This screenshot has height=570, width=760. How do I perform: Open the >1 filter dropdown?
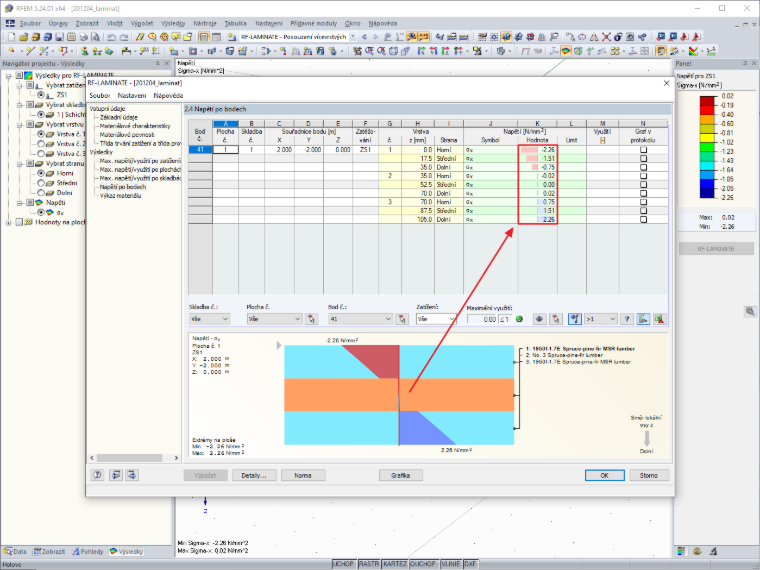601,319
